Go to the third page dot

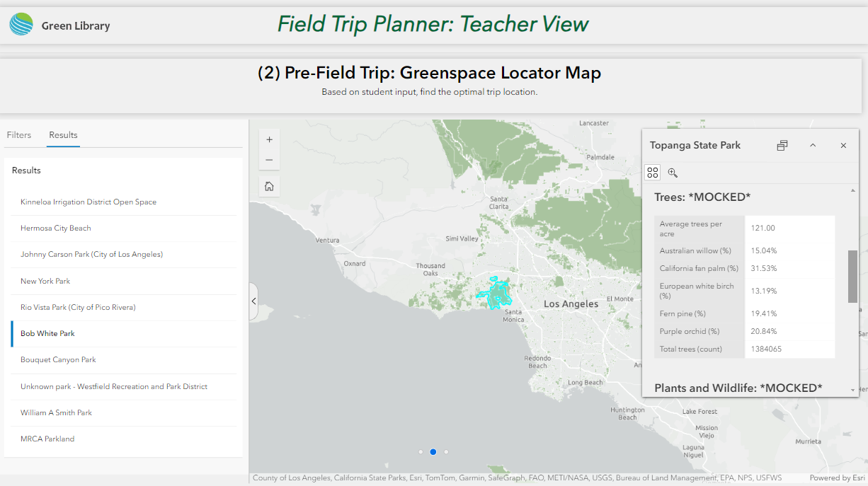446,451
